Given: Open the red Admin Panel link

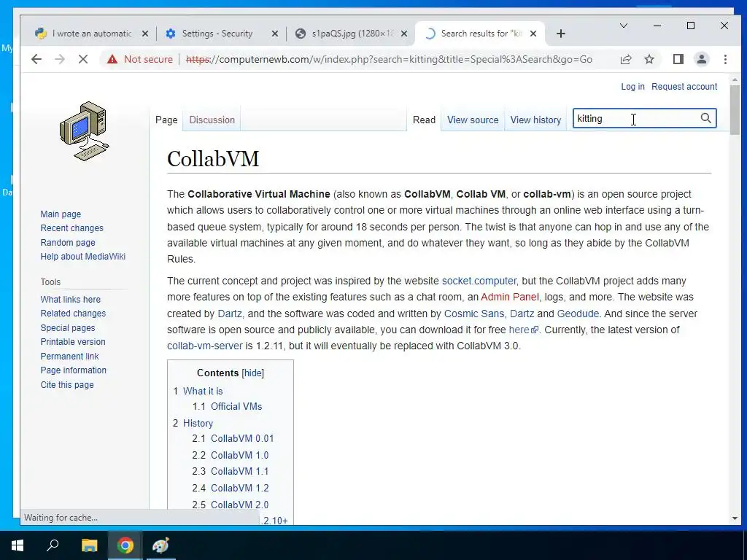Looking at the screenshot, I should [510, 297].
